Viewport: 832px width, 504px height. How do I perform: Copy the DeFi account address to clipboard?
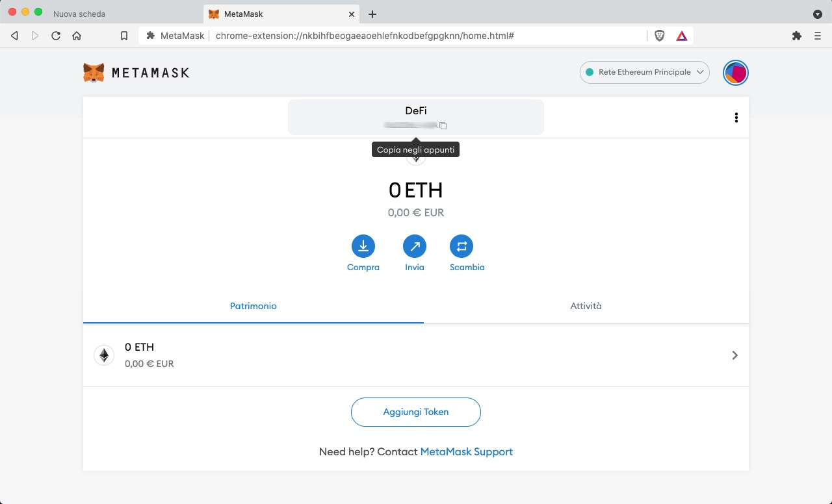(443, 125)
